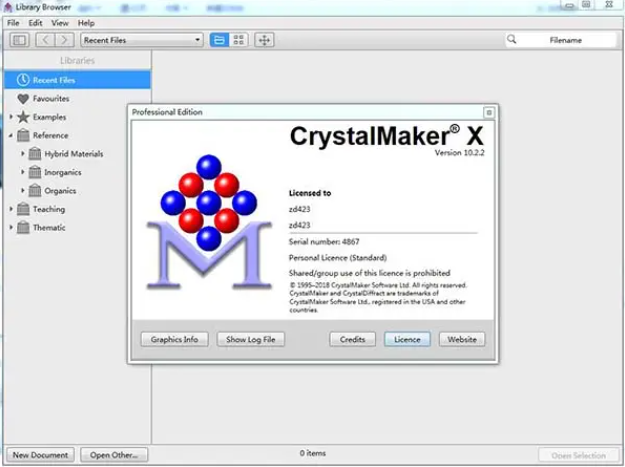Viewport: 625px width, 467px height.
Task: Click the Library Browser title icon
Action: point(8,7)
